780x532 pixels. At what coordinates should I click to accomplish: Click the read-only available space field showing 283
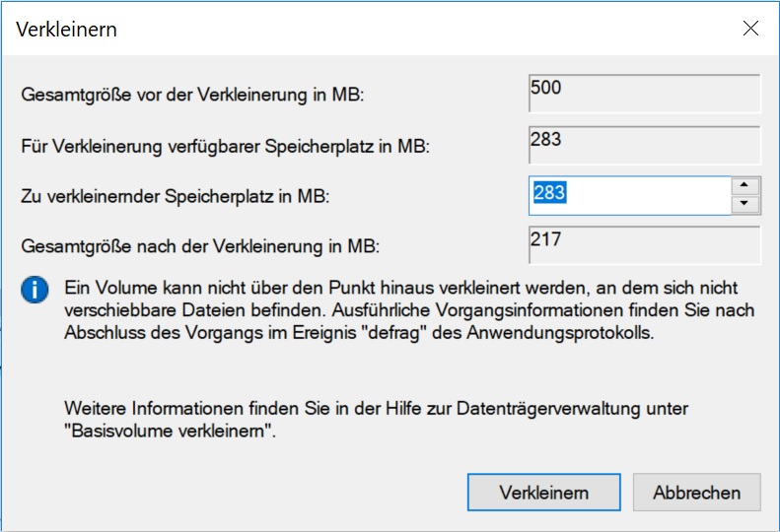click(644, 144)
